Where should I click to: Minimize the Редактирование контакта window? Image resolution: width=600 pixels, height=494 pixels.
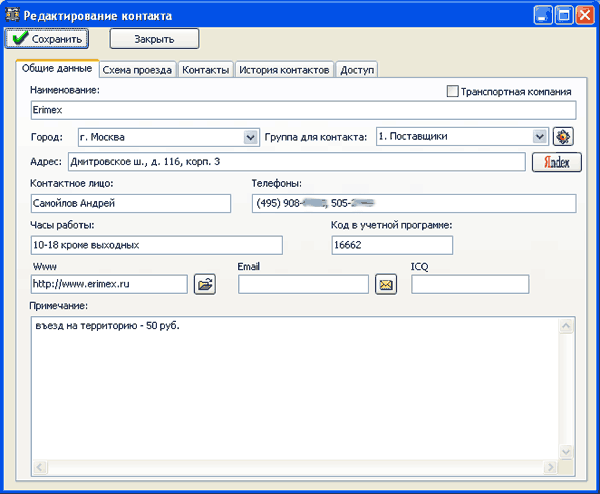pos(543,15)
